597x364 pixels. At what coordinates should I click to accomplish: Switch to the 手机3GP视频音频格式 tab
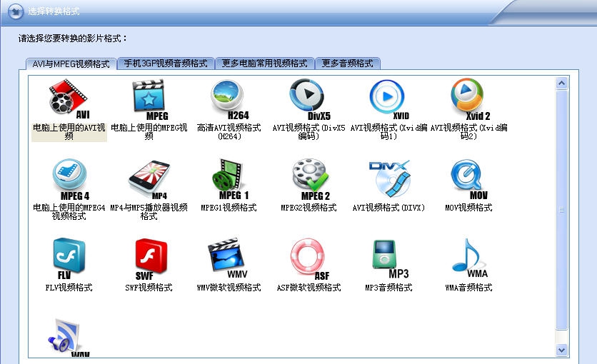[166, 63]
